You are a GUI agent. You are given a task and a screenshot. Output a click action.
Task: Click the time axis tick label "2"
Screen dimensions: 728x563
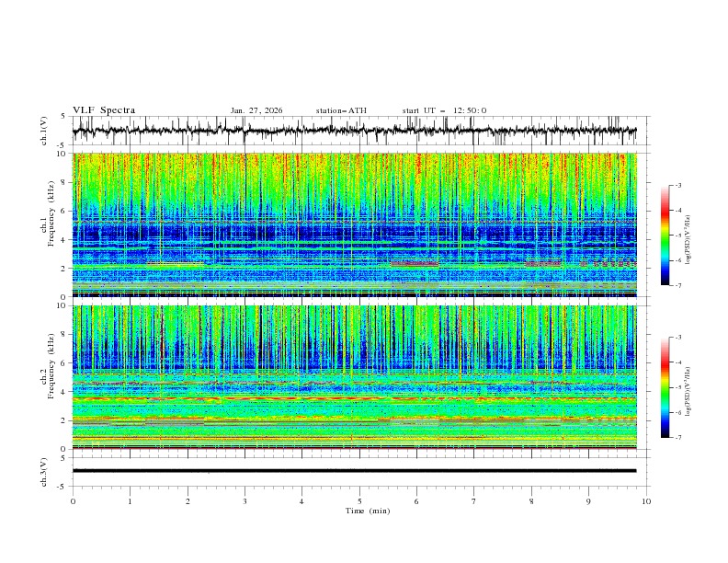click(188, 501)
